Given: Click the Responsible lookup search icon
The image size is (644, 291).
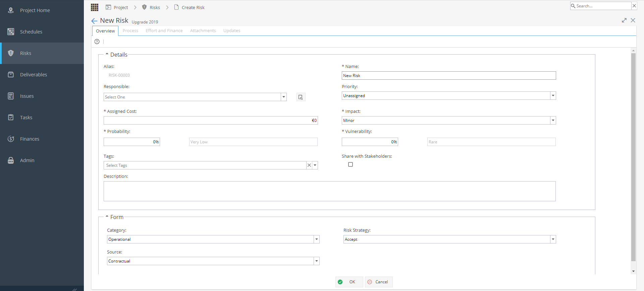Looking at the screenshot, I should click(301, 97).
